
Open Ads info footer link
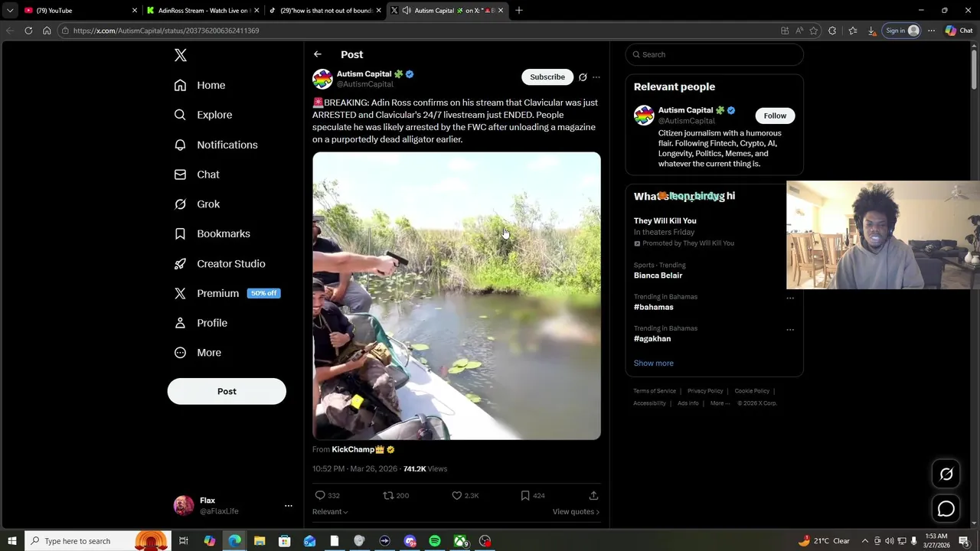[688, 403]
